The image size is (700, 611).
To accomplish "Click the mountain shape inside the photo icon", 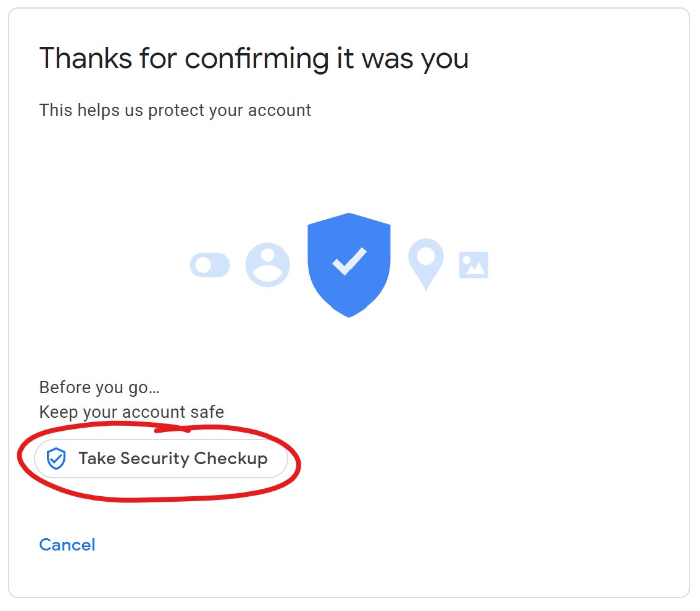I will (475, 269).
